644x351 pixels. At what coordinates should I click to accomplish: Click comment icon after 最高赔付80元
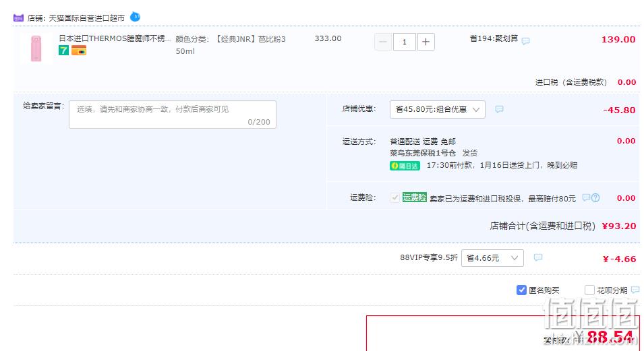[x=586, y=197]
